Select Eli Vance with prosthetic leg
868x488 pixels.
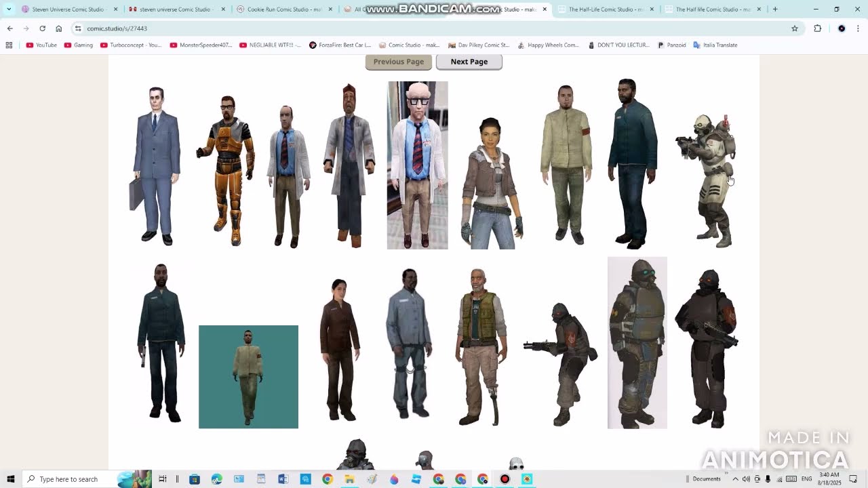click(x=481, y=347)
